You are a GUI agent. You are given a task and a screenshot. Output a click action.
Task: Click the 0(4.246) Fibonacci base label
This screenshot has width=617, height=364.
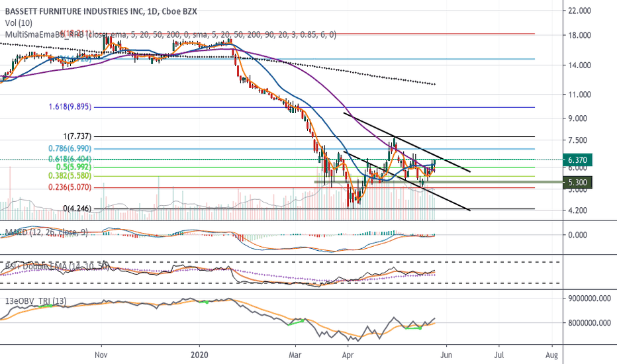point(77,208)
